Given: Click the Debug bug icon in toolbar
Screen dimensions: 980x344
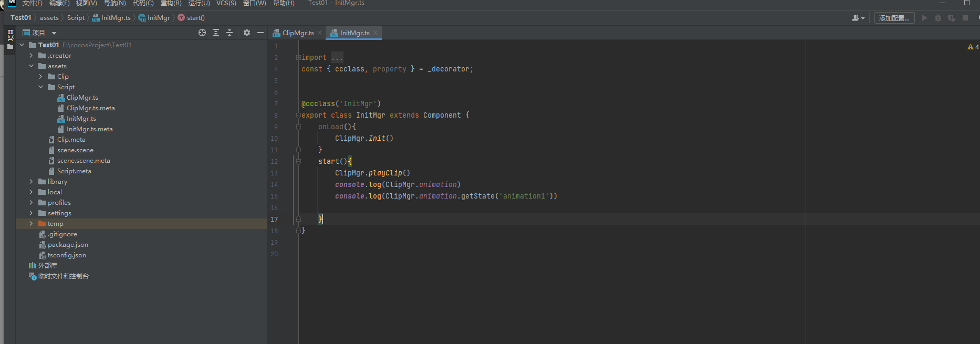Looking at the screenshot, I should (x=938, y=18).
